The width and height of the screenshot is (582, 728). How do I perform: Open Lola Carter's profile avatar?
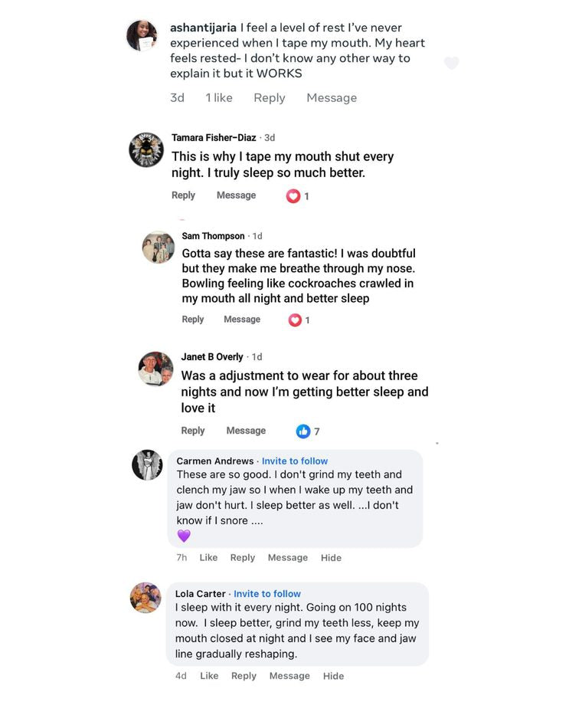(x=145, y=598)
